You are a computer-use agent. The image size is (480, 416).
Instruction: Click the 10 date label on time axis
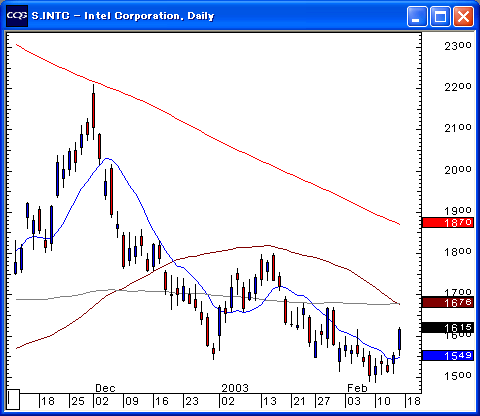(384, 401)
